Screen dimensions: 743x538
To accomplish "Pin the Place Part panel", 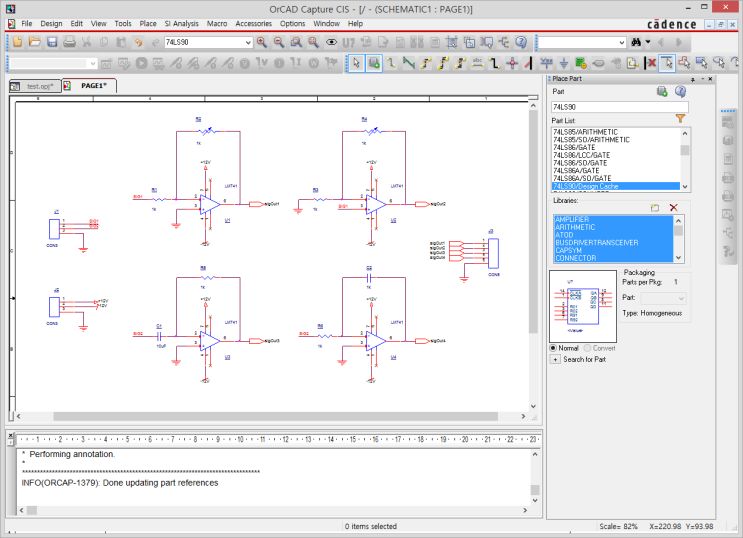I will click(693, 79).
